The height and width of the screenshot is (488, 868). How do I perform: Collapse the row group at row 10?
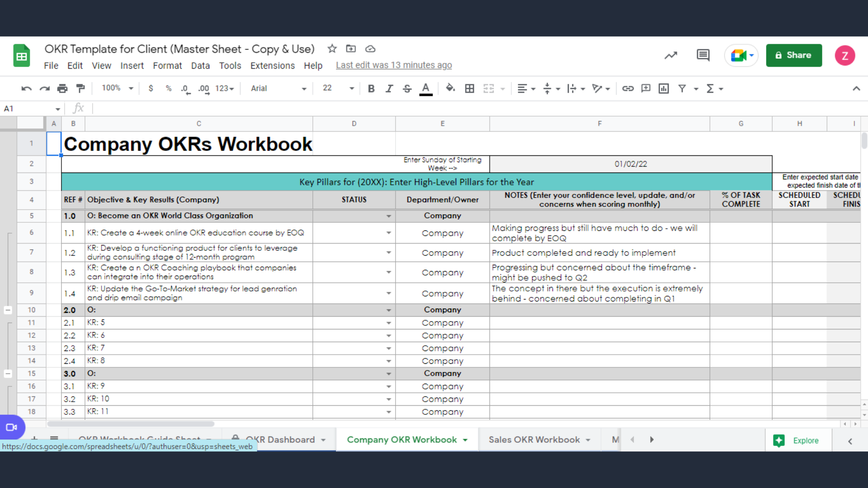click(x=8, y=310)
